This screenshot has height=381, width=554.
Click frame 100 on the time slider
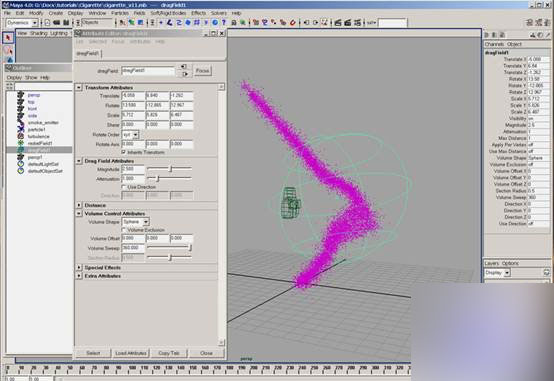tap(132, 369)
